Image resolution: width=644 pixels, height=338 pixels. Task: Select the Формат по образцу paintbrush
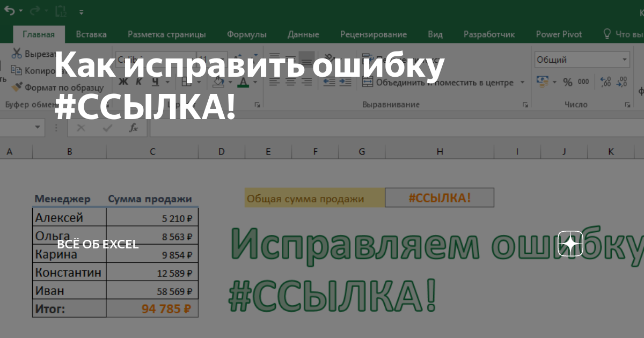(17, 86)
